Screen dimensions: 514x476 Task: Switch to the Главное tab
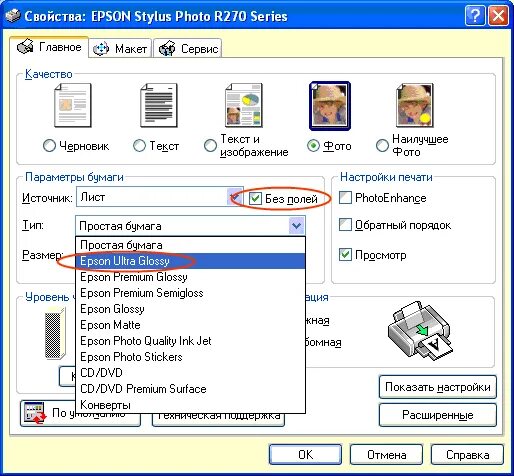click(x=49, y=47)
